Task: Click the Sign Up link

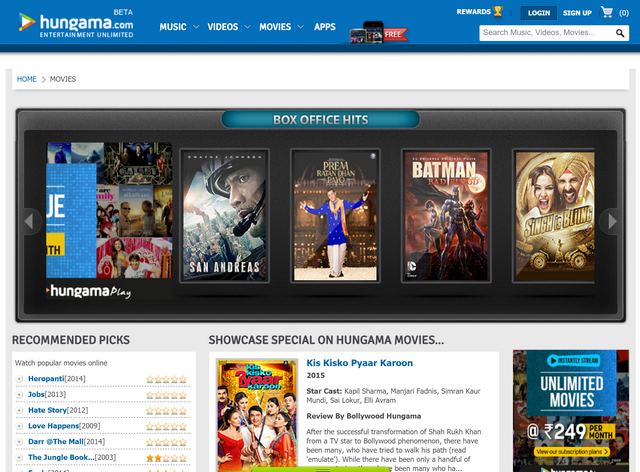Action: (x=577, y=13)
